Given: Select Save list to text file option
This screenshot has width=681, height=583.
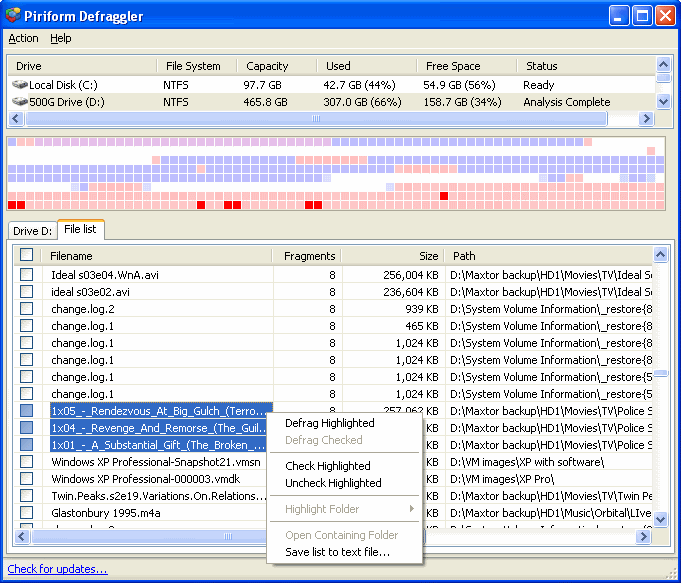Looking at the screenshot, I should coord(337,552).
